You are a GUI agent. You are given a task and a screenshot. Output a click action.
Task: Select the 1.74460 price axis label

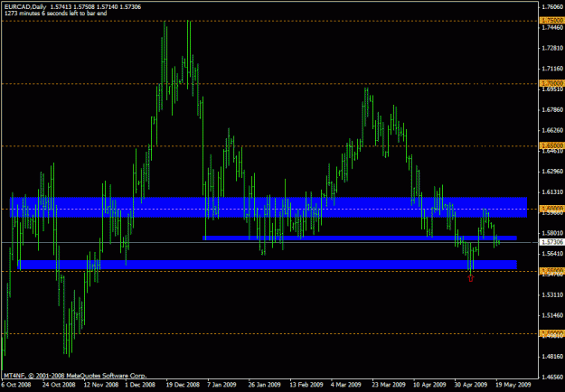(x=552, y=27)
